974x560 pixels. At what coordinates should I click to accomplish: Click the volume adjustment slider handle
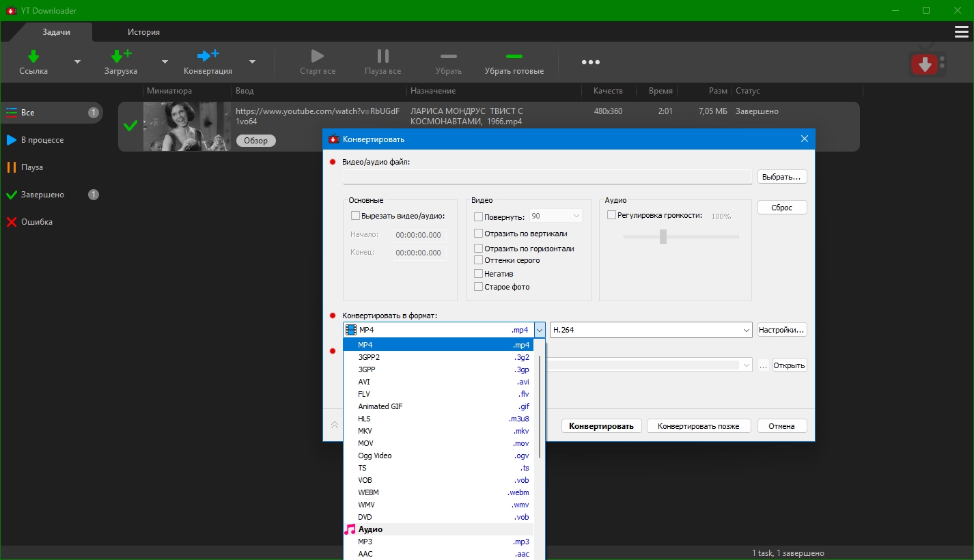(x=663, y=236)
